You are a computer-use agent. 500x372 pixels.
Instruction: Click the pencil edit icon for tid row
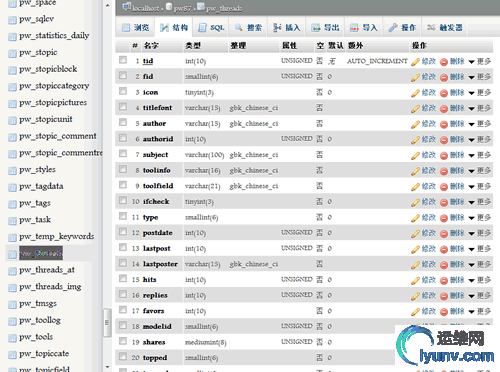(x=415, y=62)
